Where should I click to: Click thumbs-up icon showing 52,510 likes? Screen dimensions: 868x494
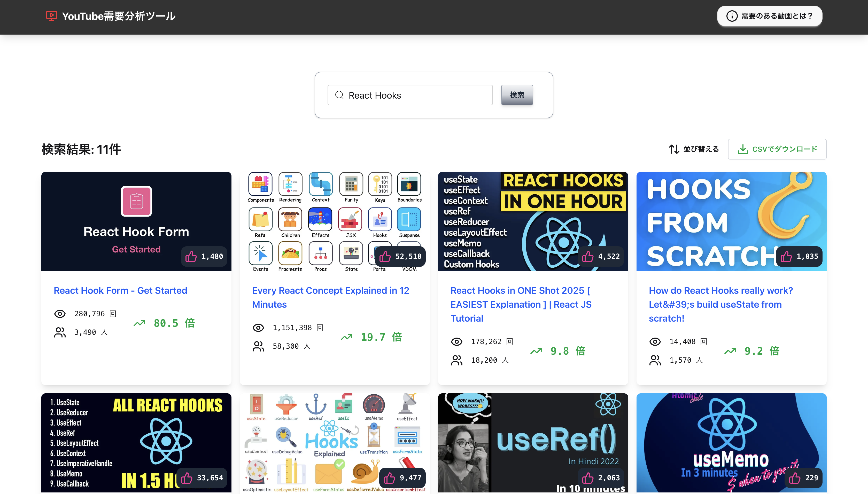(x=385, y=257)
